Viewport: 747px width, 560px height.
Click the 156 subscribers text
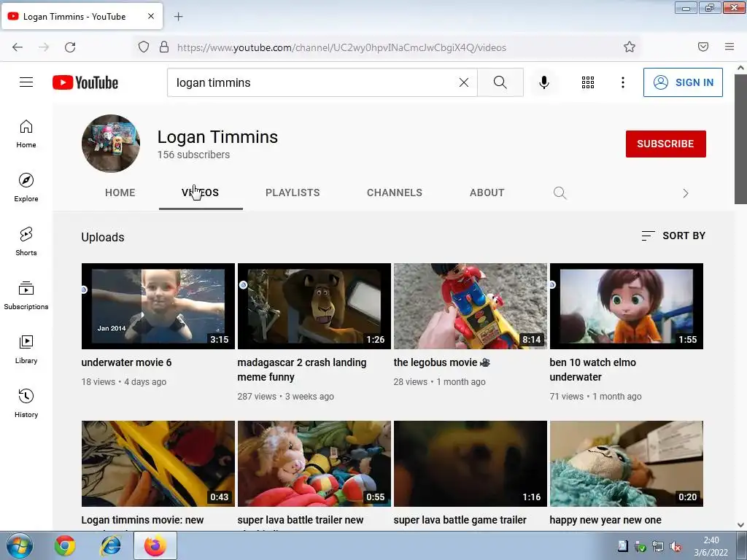pyautogui.click(x=193, y=155)
